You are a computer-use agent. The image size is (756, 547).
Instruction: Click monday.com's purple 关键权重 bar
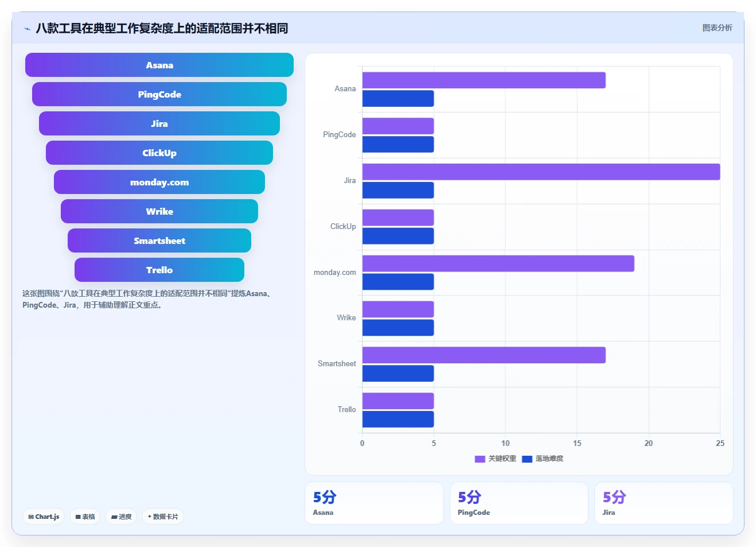tap(498, 263)
